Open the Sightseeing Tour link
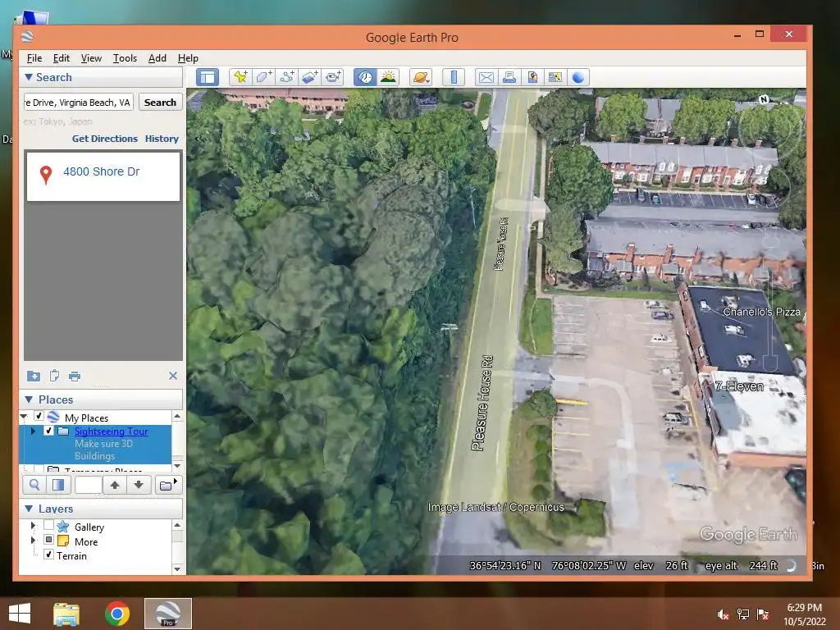The width and height of the screenshot is (840, 630). coord(111,431)
